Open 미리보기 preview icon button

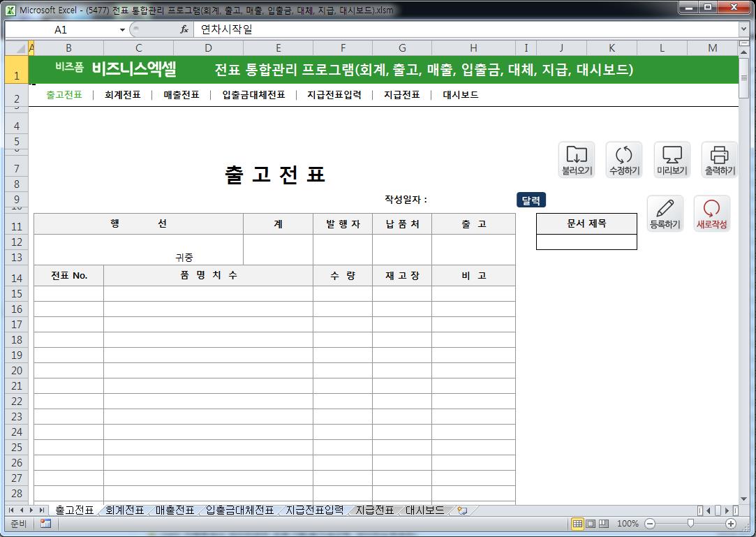pos(672,160)
